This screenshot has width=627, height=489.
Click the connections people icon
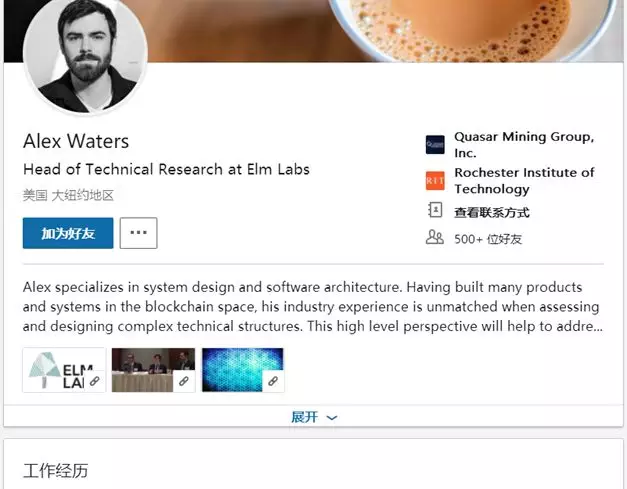[435, 238]
